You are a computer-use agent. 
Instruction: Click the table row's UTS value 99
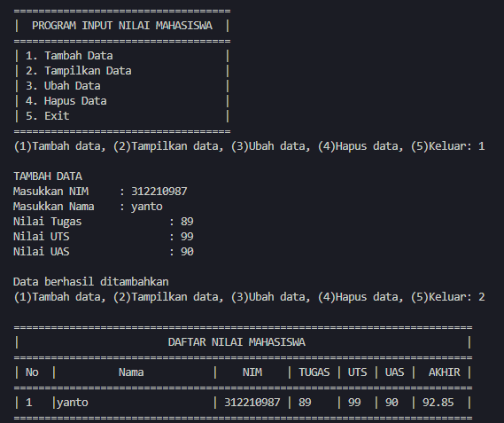pos(354,403)
